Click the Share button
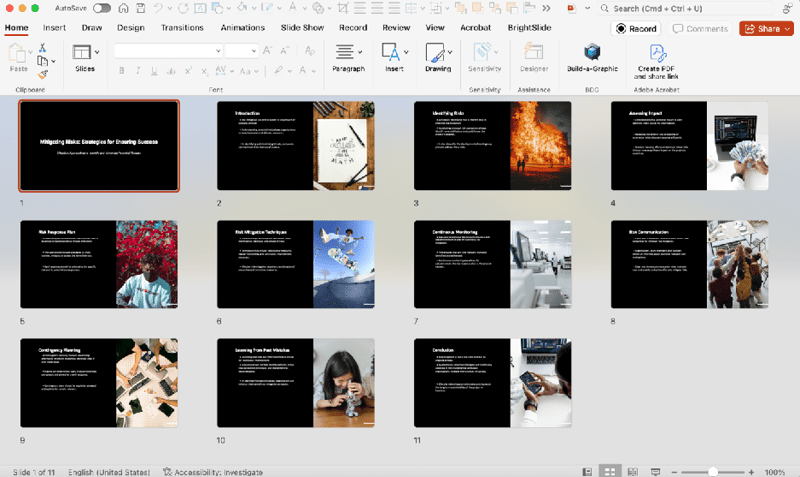Image resolution: width=800 pixels, height=477 pixels. tap(766, 29)
